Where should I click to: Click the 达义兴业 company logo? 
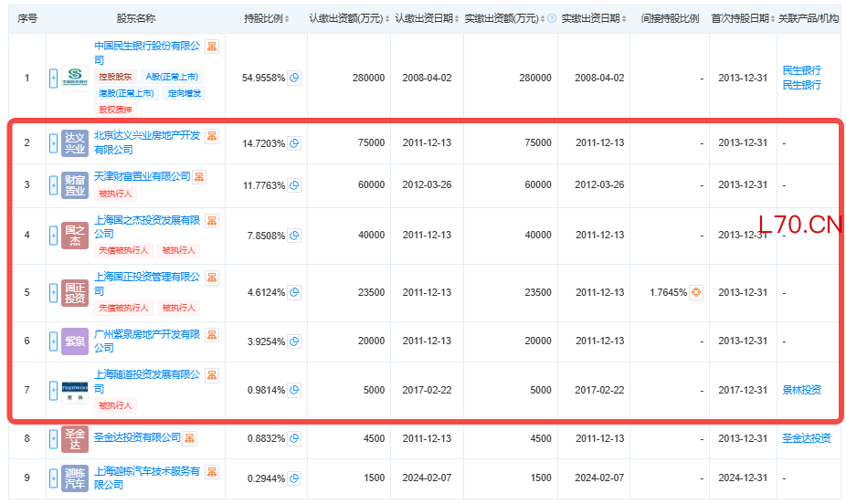pyautogui.click(x=75, y=142)
